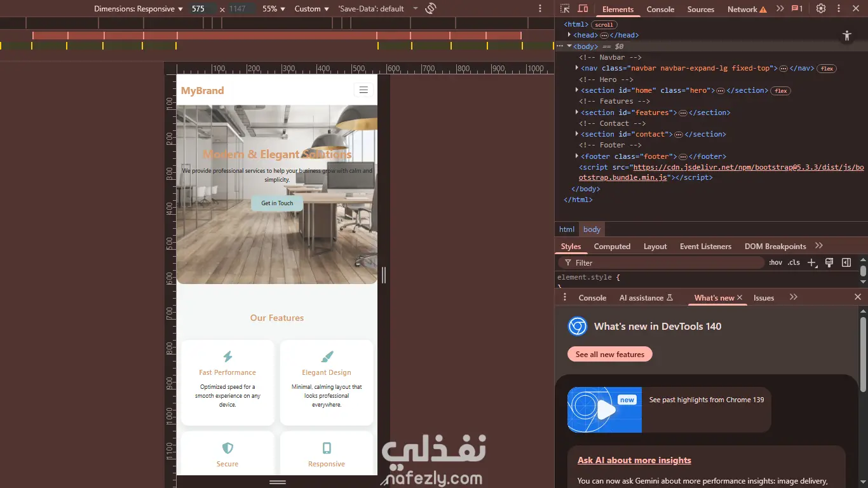Click the ellipsis in the footer element
This screenshot has width=868, height=488.
click(x=683, y=157)
